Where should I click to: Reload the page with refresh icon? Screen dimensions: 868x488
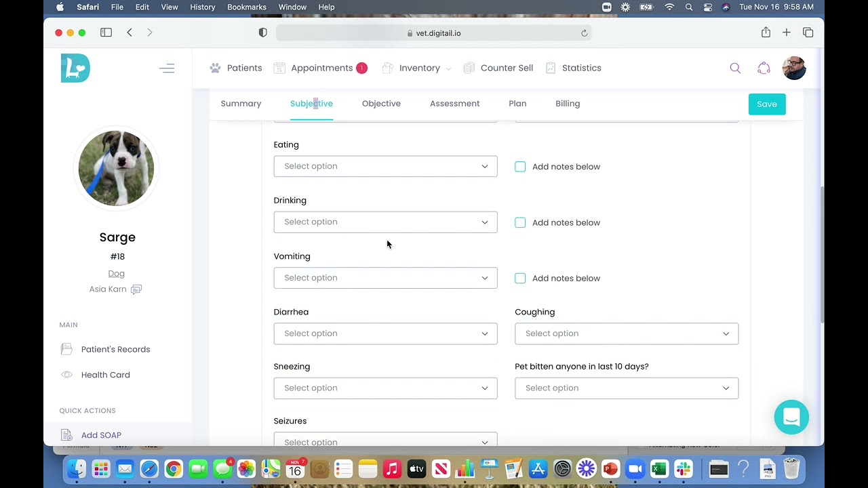[x=584, y=33]
